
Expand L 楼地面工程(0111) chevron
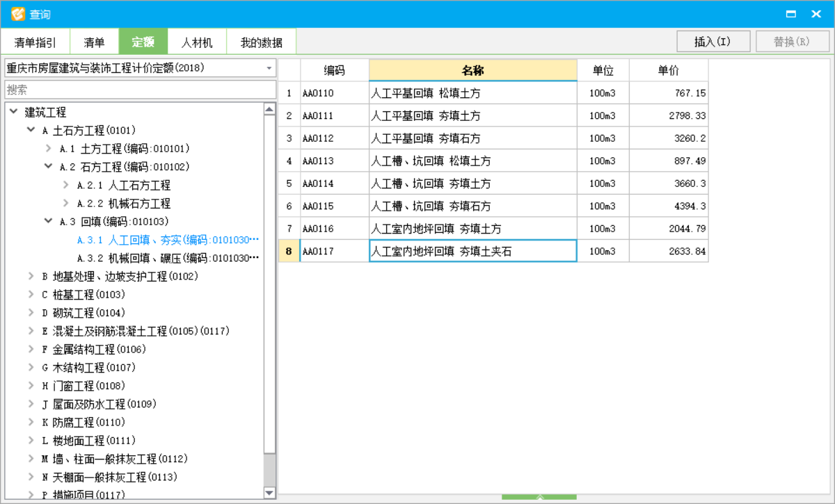31,440
